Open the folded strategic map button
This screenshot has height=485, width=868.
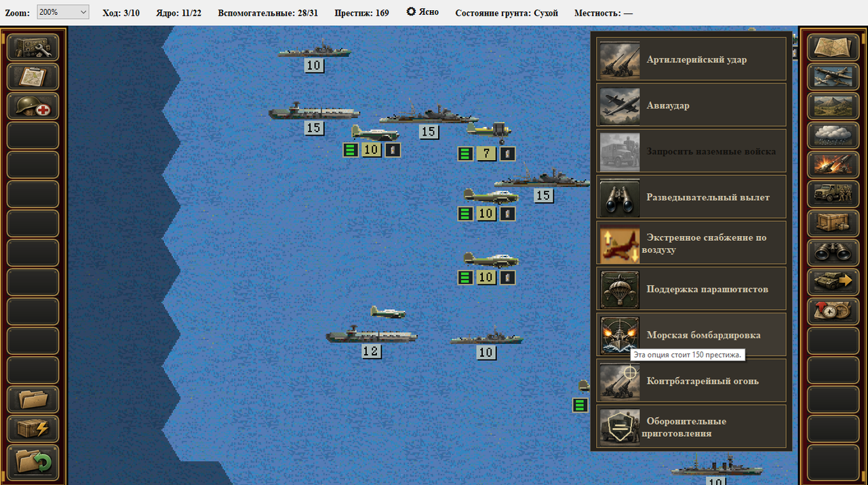[833, 47]
